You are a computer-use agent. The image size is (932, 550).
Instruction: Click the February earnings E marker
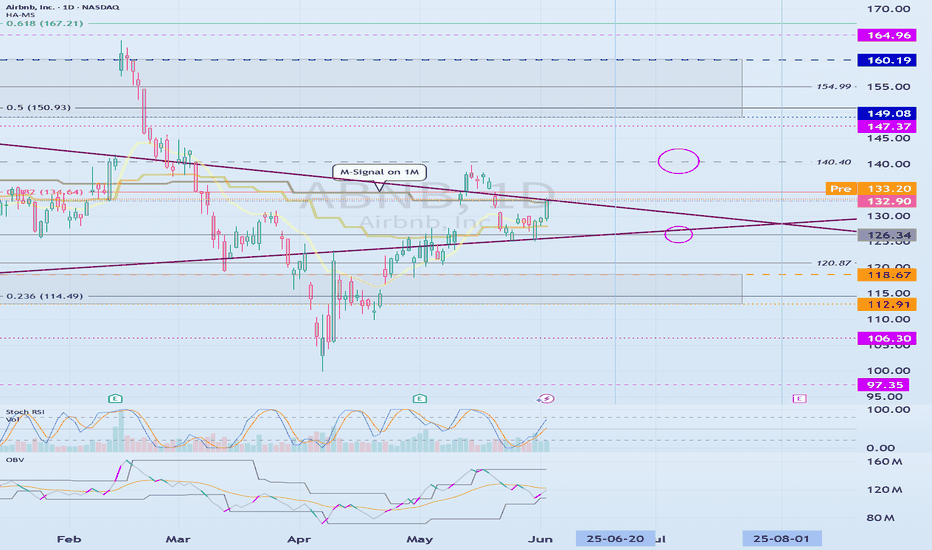(x=115, y=398)
